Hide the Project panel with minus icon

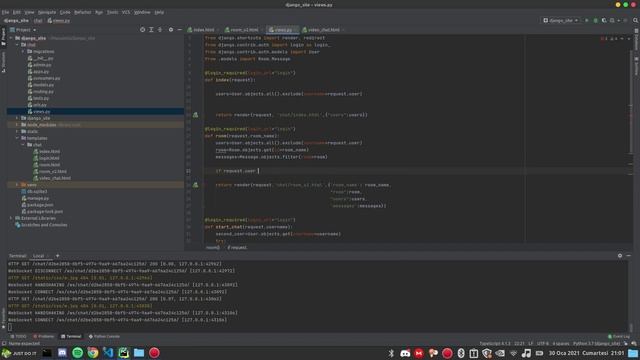click(180, 29)
